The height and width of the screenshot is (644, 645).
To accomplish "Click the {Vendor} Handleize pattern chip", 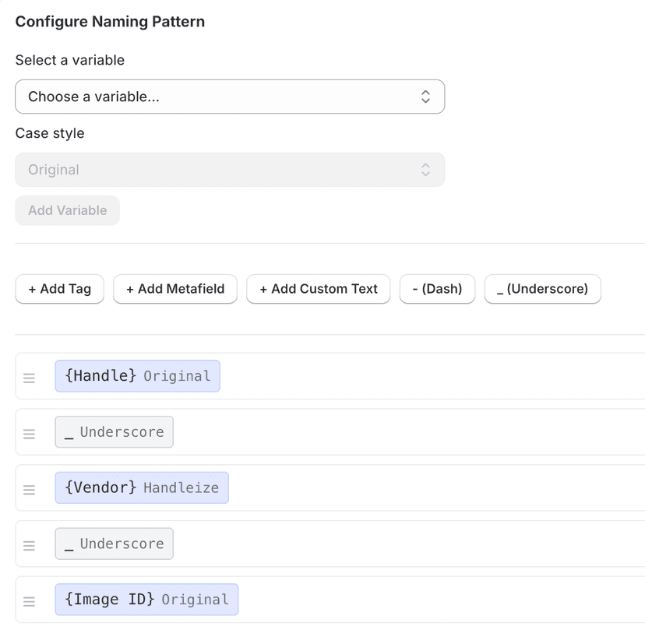I will click(x=142, y=487).
